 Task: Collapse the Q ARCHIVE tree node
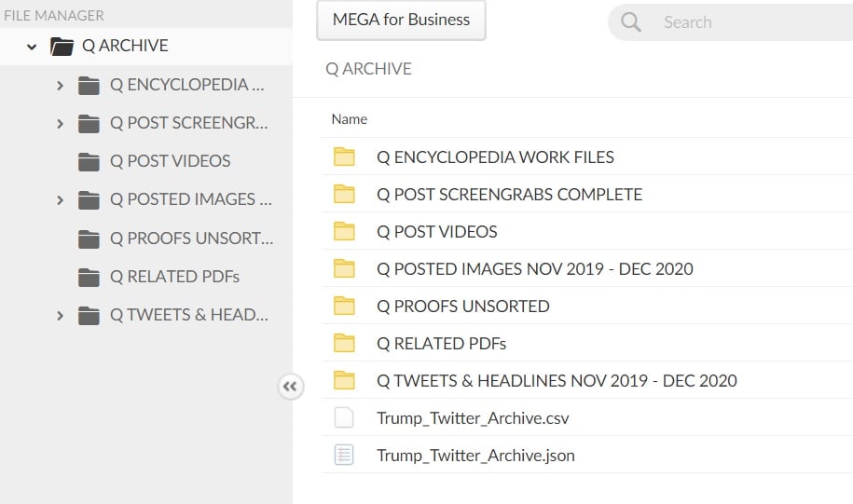32,47
